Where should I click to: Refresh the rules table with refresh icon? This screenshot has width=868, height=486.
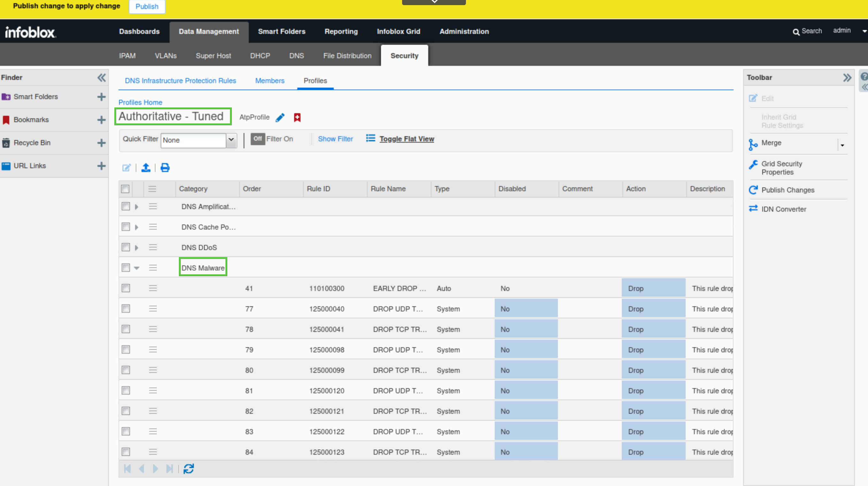tap(188, 468)
